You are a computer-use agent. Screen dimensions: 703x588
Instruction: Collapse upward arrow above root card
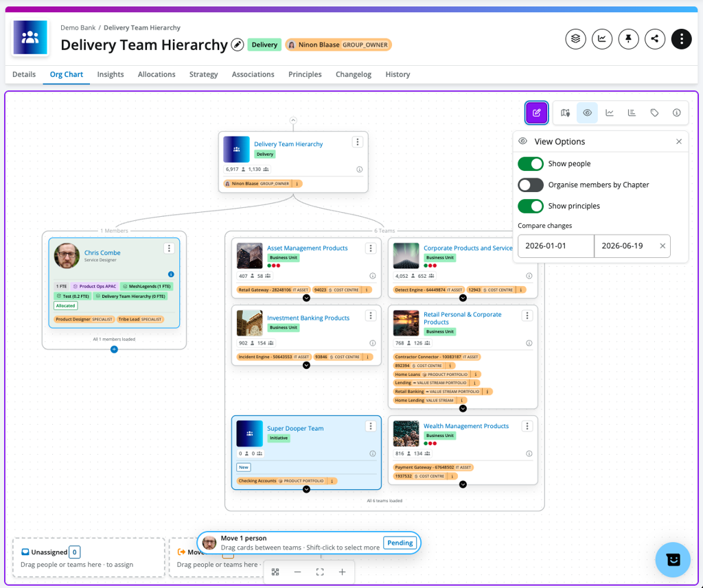[292, 120]
